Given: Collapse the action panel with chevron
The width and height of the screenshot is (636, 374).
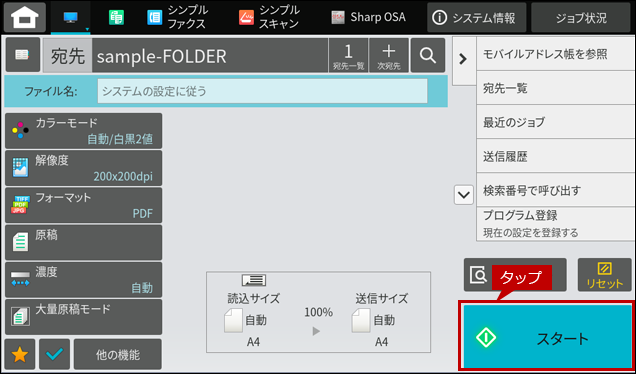Looking at the screenshot, I should 463,59.
